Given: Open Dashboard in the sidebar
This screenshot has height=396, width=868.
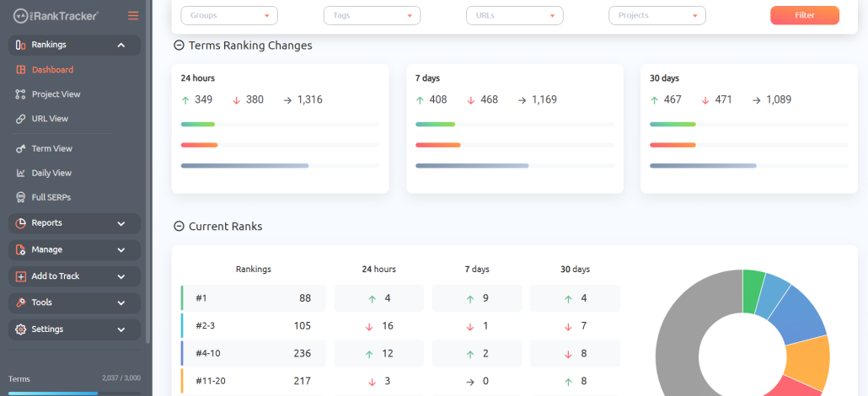Looking at the screenshot, I should pyautogui.click(x=52, y=70).
